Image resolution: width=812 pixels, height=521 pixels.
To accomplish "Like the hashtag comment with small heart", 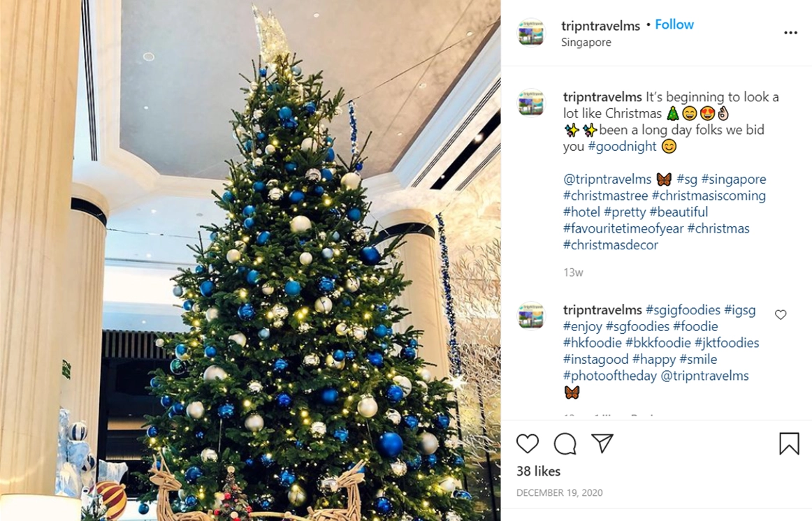I will coord(781,314).
